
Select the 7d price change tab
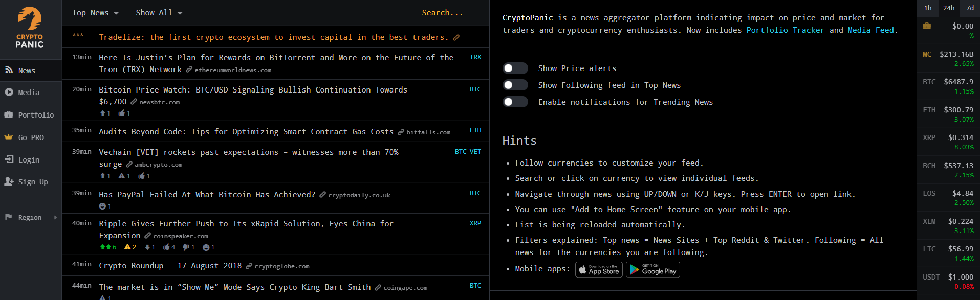click(970, 8)
